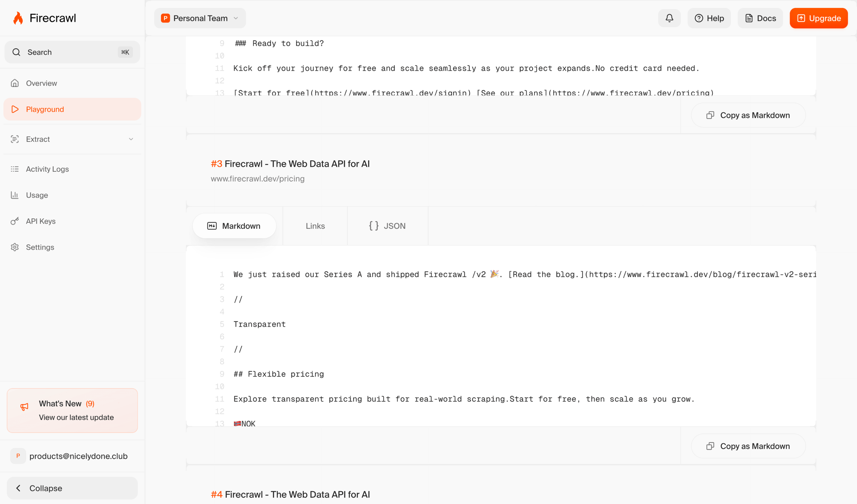Click '## Flexible pricing' line
The width and height of the screenshot is (857, 504).
[x=279, y=374]
